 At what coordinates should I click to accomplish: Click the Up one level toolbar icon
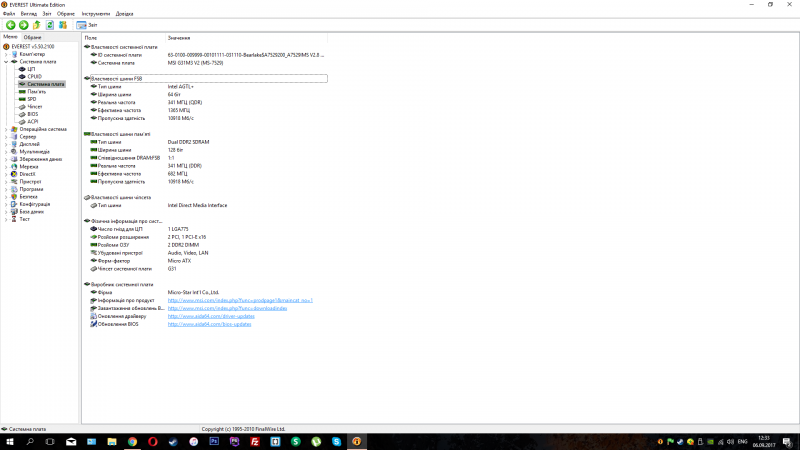[x=37, y=25]
